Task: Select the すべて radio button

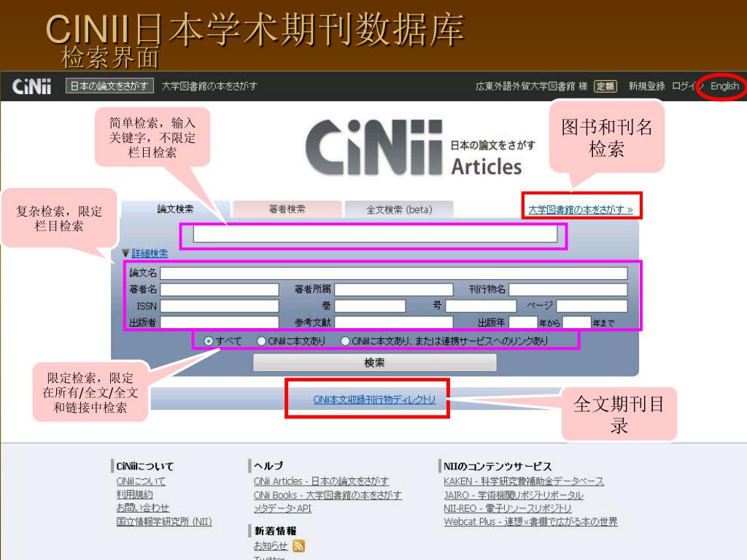Action: 208,341
